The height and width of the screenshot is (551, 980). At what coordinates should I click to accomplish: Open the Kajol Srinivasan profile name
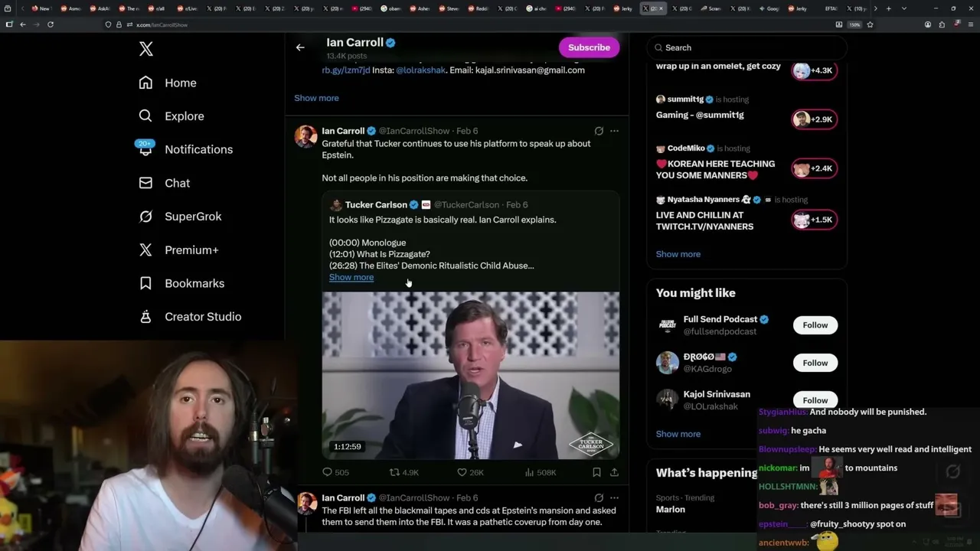tap(717, 394)
